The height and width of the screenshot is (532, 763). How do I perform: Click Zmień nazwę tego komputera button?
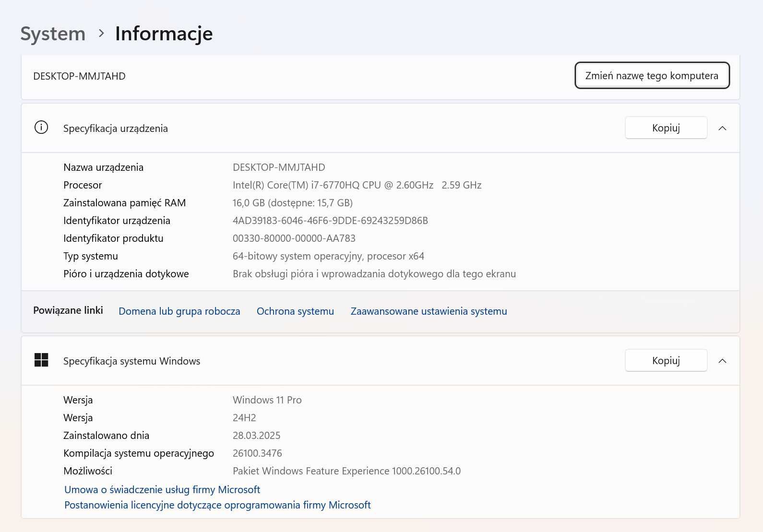click(x=652, y=75)
